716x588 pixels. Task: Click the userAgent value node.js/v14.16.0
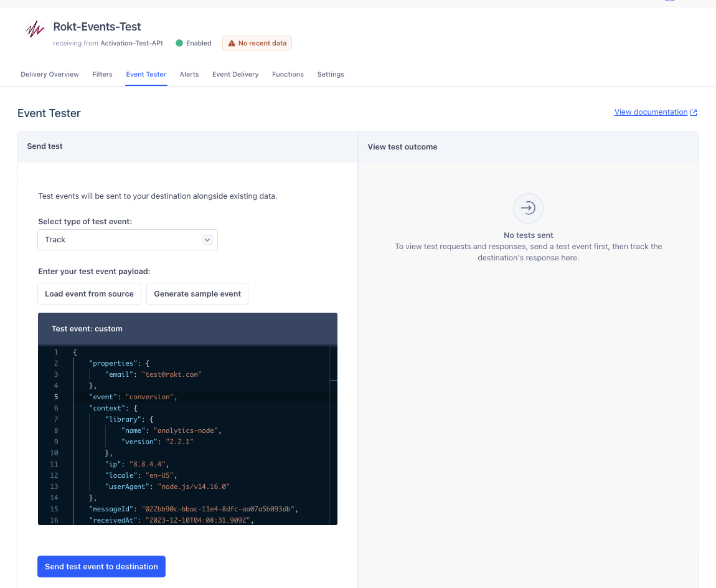[x=194, y=486]
